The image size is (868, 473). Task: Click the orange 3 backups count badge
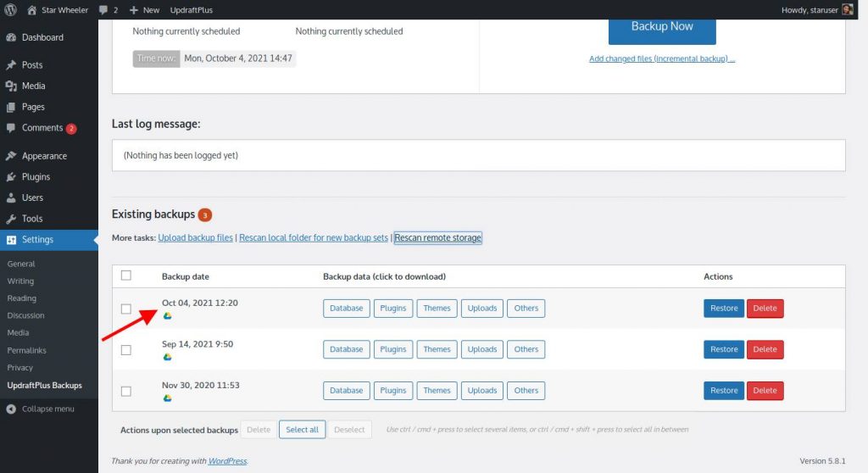click(205, 214)
